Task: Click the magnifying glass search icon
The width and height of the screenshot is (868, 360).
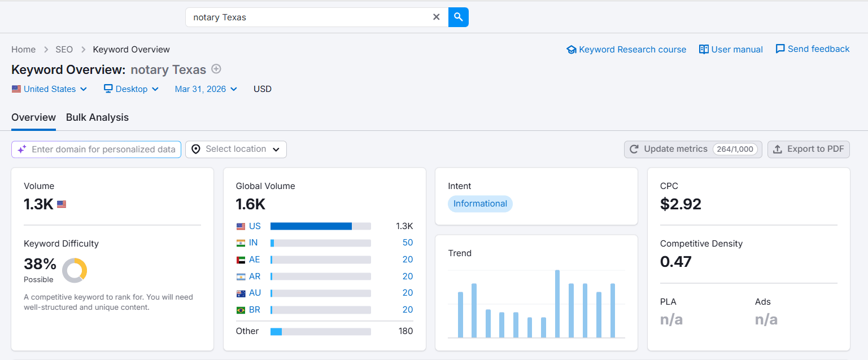Action: pos(458,17)
